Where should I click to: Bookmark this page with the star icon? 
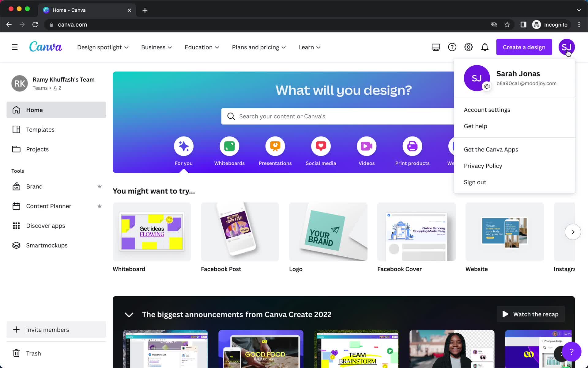pyautogui.click(x=507, y=25)
